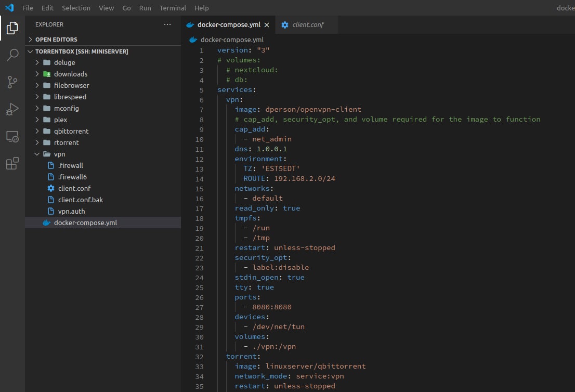Expand the downloads folder chevron
The image size is (575, 392).
tap(37, 74)
